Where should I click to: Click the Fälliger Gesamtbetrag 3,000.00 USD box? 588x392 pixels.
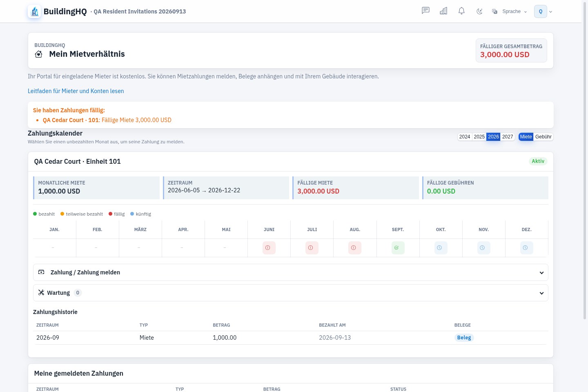point(511,51)
